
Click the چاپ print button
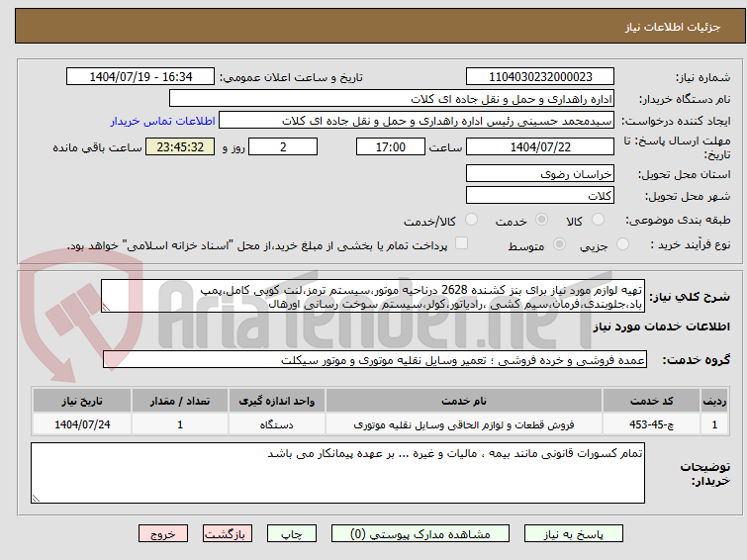pyautogui.click(x=292, y=534)
